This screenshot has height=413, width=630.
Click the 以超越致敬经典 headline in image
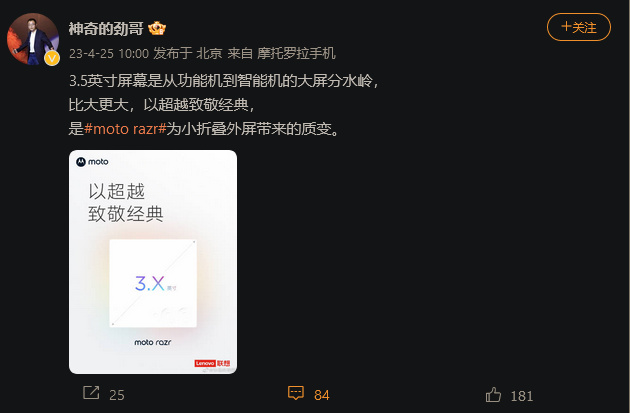pyautogui.click(x=126, y=202)
